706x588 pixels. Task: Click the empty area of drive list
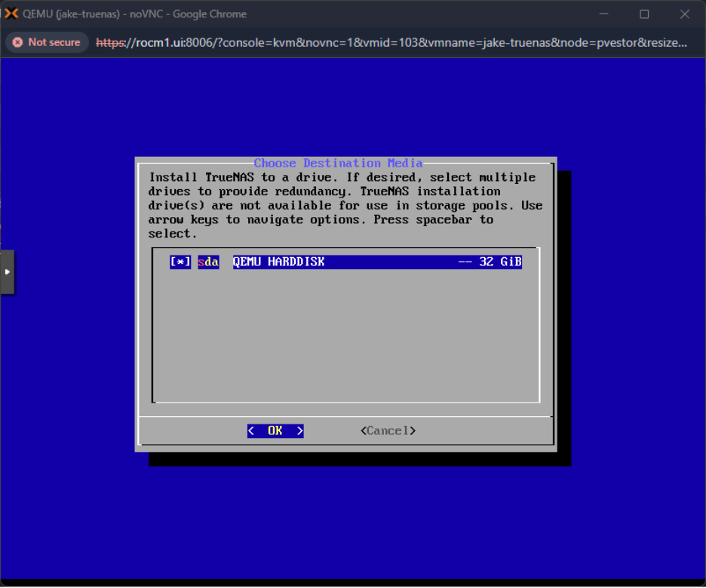tap(345, 335)
